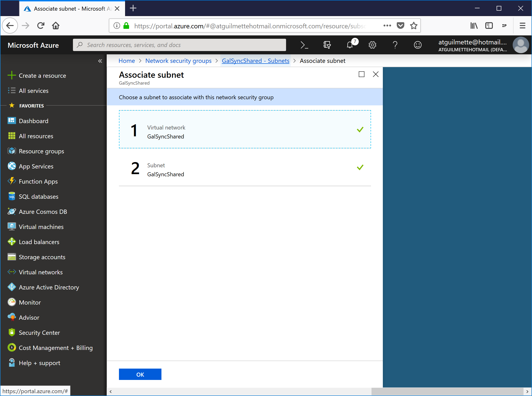Maximize the Associate subnet blade
The height and width of the screenshot is (396, 532).
click(361, 74)
